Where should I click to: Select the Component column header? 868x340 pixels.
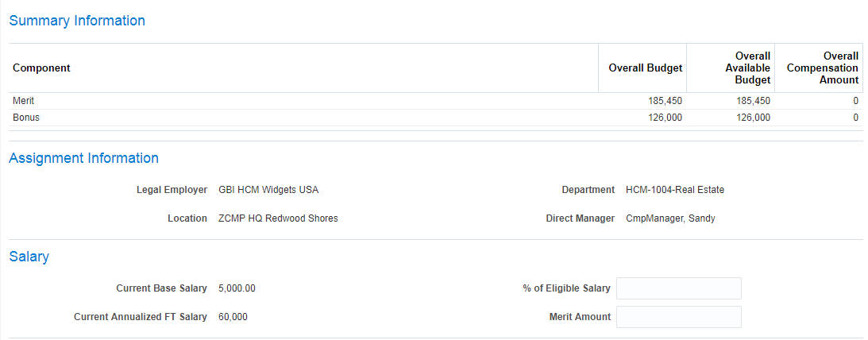pos(41,68)
